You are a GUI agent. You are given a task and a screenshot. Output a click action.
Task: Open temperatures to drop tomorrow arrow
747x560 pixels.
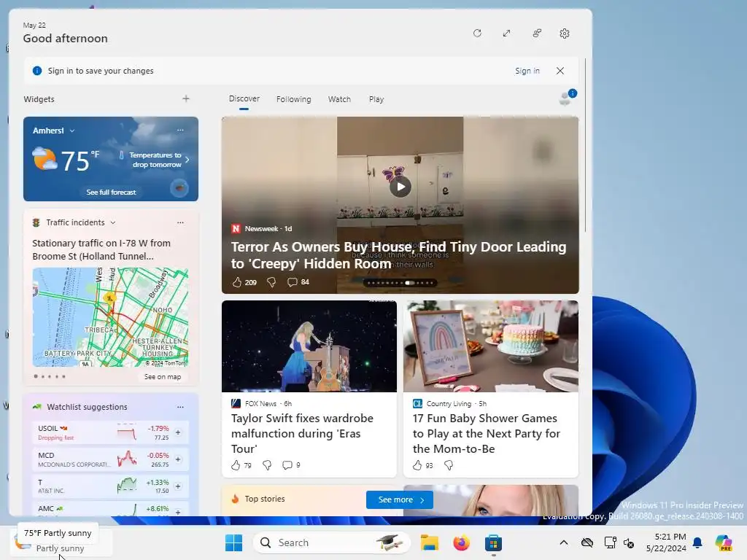pos(187,160)
